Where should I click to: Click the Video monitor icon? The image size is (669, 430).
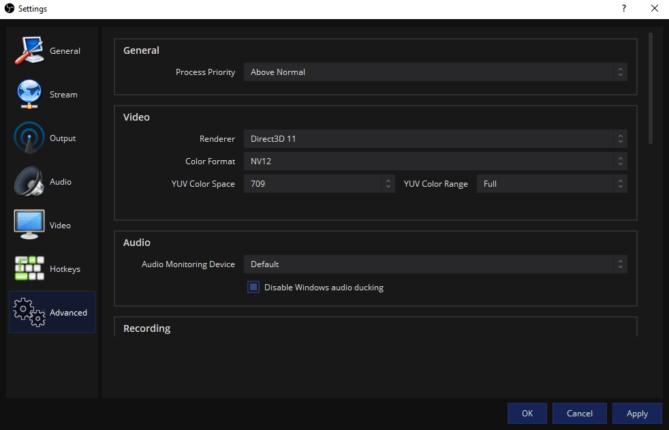pyautogui.click(x=29, y=225)
